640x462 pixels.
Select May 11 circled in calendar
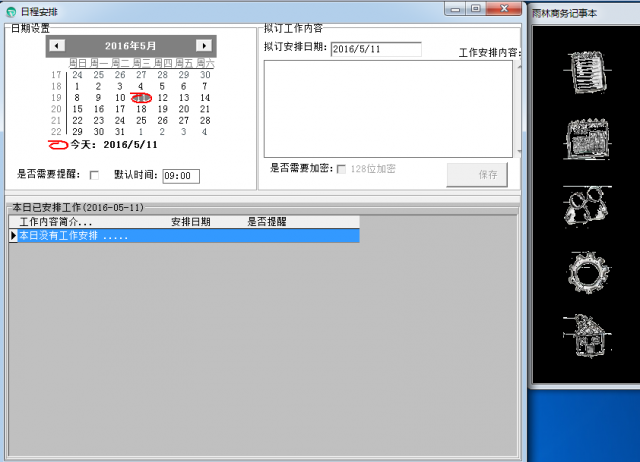(x=141, y=98)
